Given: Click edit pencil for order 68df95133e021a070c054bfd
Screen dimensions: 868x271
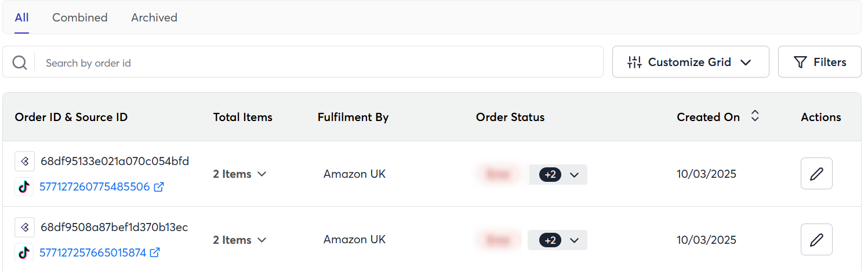Looking at the screenshot, I should (x=816, y=174).
